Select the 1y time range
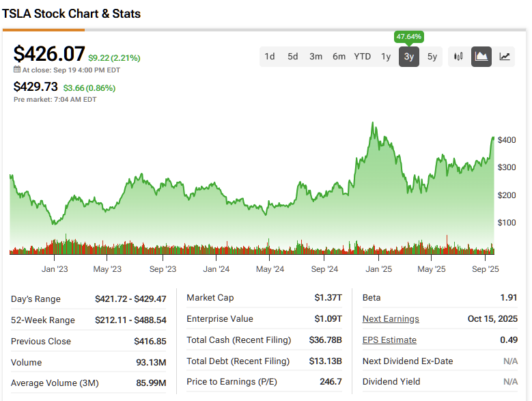 [x=386, y=56]
